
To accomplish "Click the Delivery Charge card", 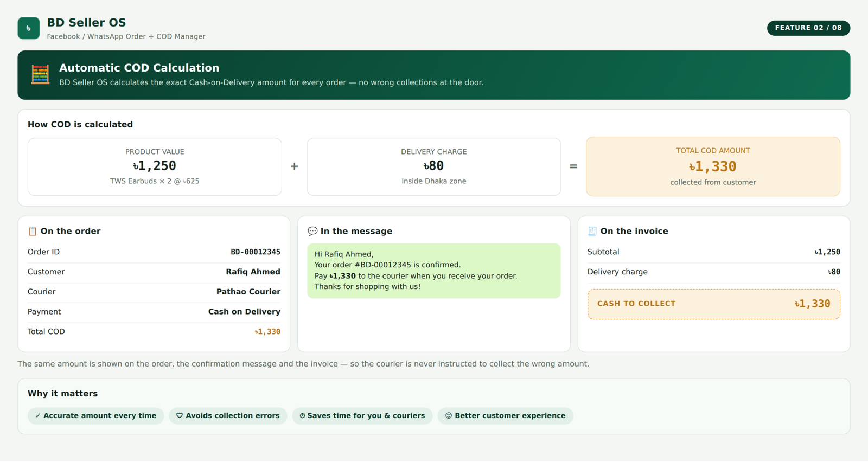I will pos(434,166).
